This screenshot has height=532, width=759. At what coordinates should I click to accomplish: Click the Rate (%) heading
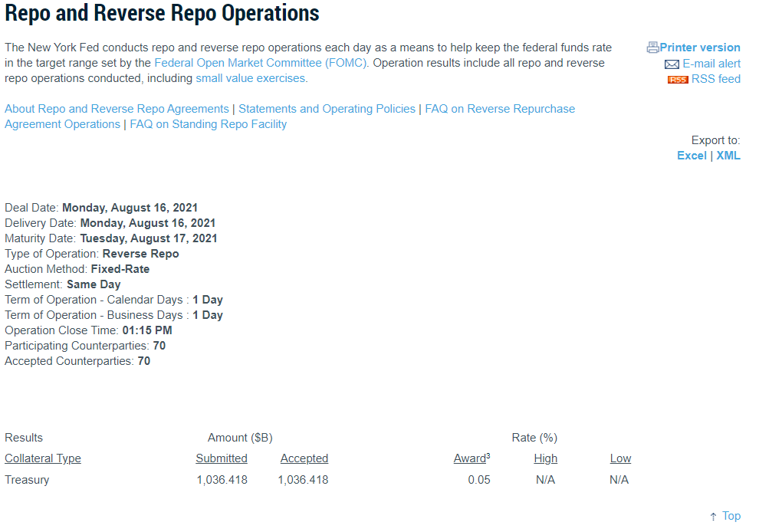tap(534, 438)
